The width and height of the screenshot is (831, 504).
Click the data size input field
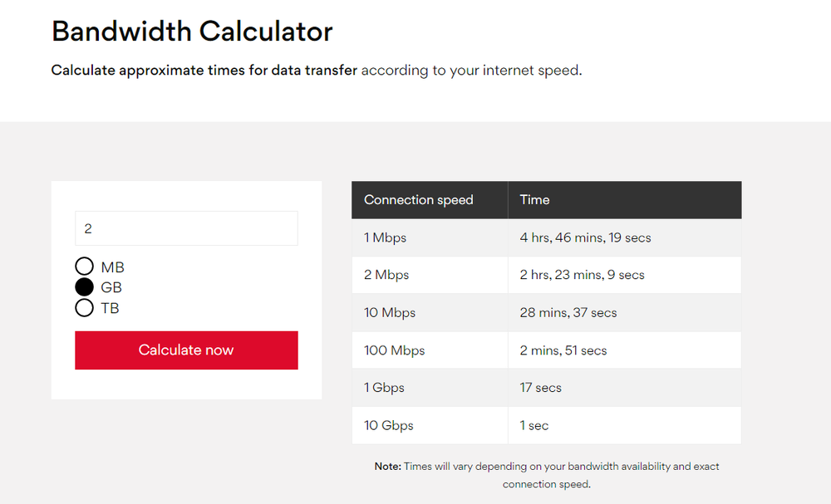click(x=186, y=228)
